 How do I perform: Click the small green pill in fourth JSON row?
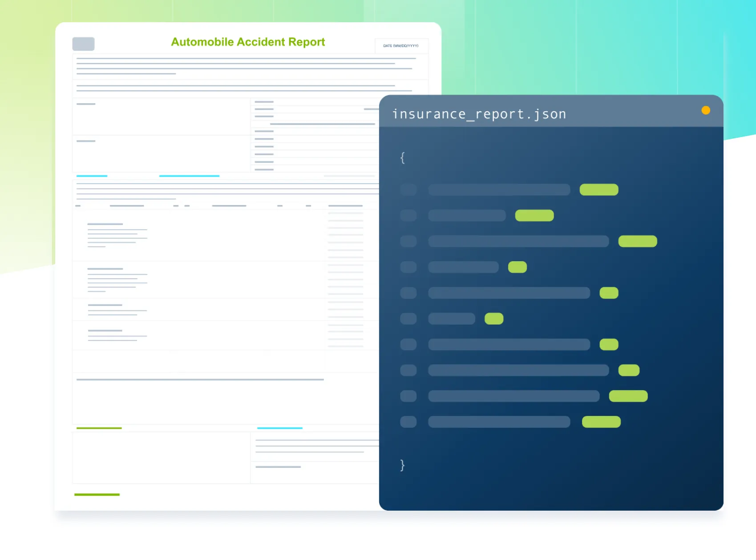(x=517, y=267)
